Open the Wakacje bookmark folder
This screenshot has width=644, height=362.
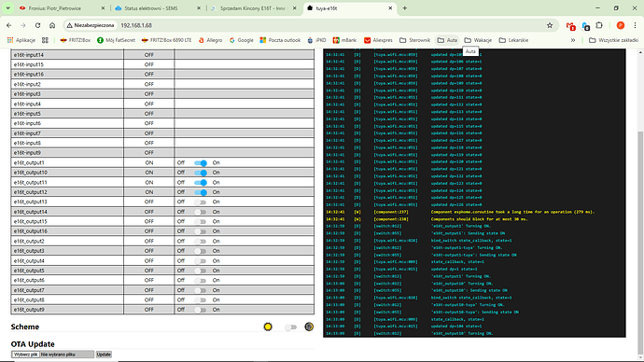pos(478,40)
